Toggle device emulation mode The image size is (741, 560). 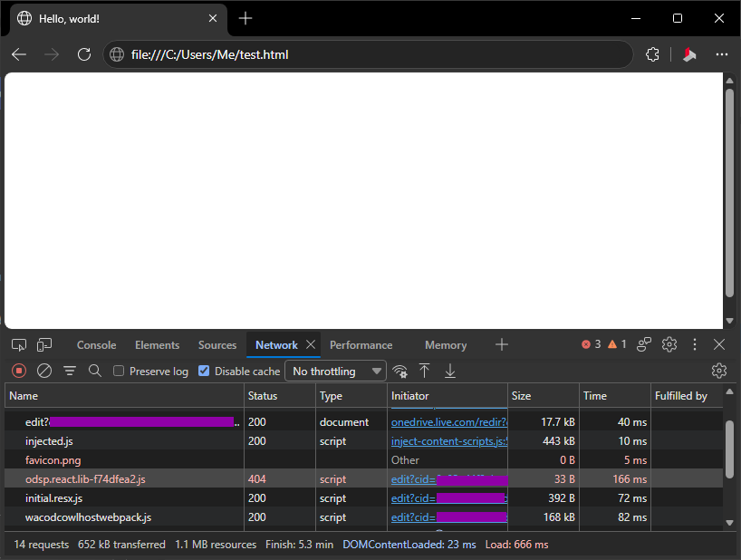pyautogui.click(x=44, y=345)
